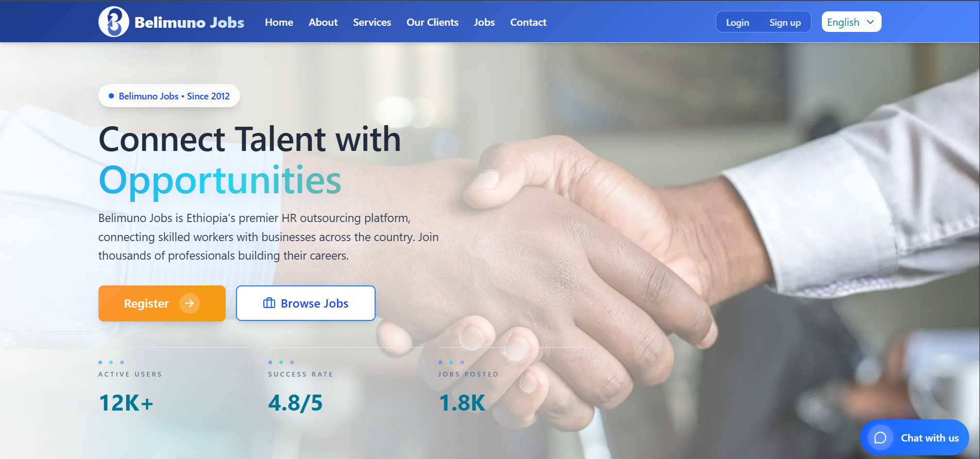
Task: Click the blue dot in the Since 2012 badge
Action: tap(111, 96)
